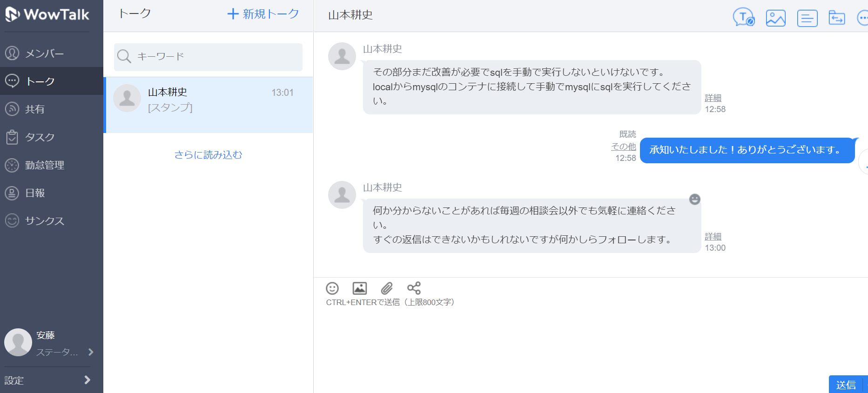The image size is (868, 393).
Task: Attach a file with the paperclip icon
Action: point(387,288)
